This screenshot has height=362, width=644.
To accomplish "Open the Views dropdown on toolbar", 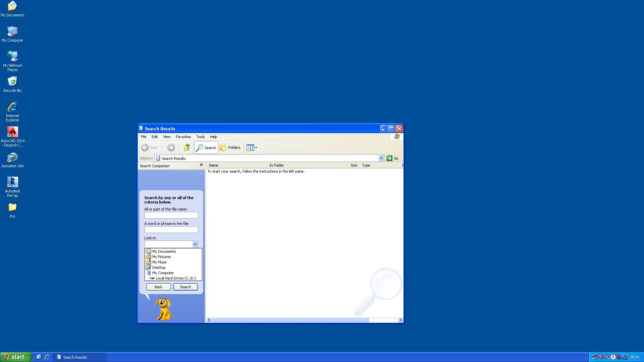I will (252, 147).
